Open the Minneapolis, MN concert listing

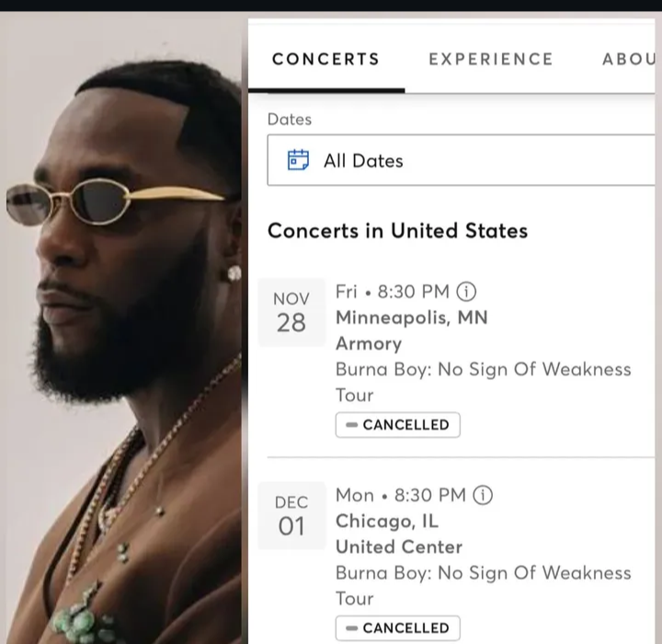tap(411, 317)
